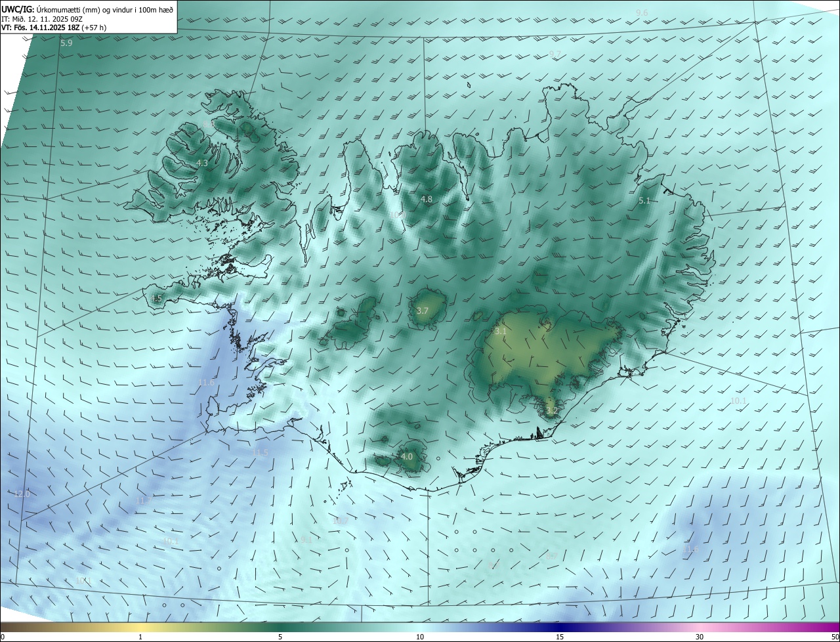Click the "11.7" value label on map
The height and width of the screenshot is (642, 840).
tap(143, 501)
